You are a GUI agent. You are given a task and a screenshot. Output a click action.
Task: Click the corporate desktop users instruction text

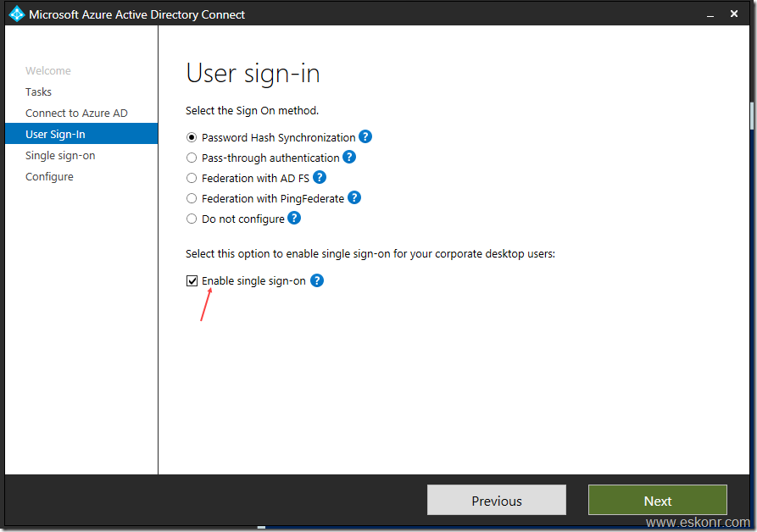click(370, 253)
